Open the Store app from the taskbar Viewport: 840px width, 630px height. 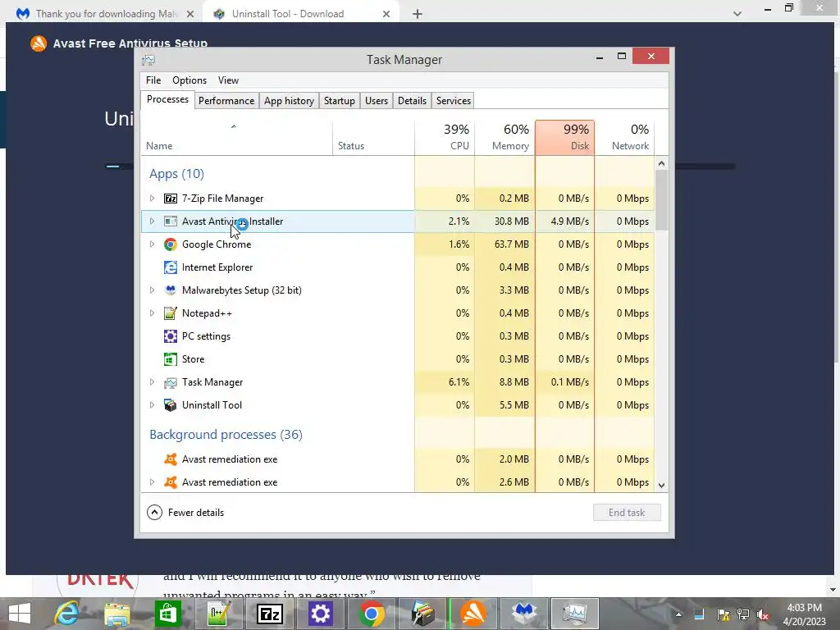tap(167, 614)
